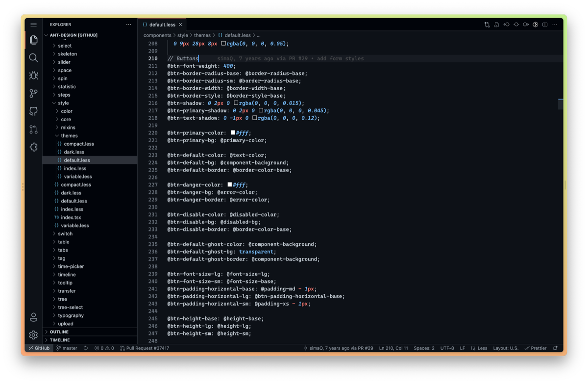
Task: Click the Ln 210, Col 11 indicator
Action: click(393, 348)
